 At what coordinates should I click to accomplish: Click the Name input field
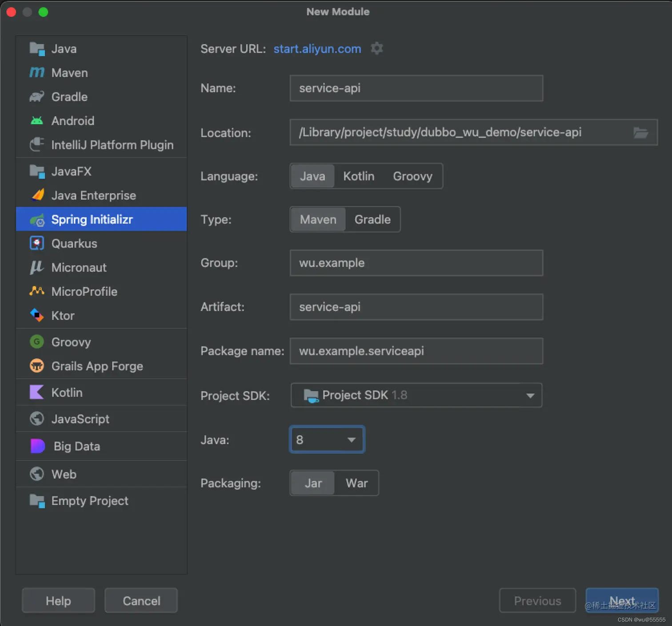point(416,88)
